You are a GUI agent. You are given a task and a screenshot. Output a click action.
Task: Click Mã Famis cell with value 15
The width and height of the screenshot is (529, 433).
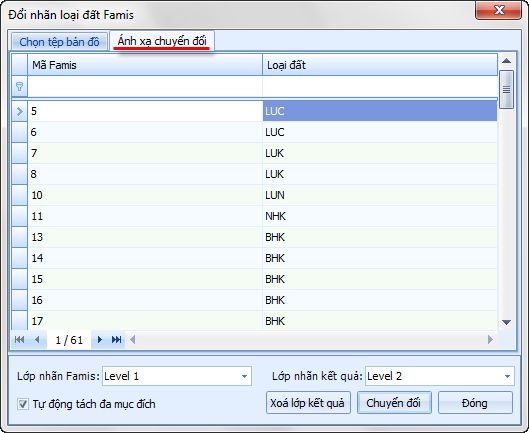coord(145,279)
